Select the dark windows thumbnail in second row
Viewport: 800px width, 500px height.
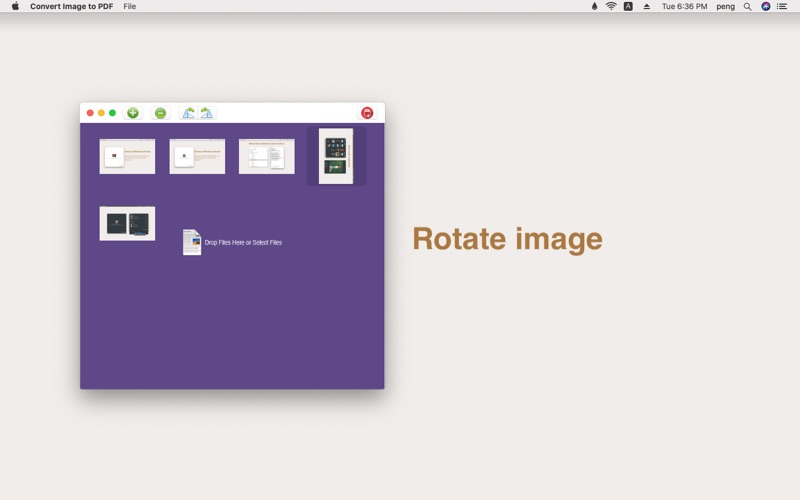pyautogui.click(x=127, y=223)
